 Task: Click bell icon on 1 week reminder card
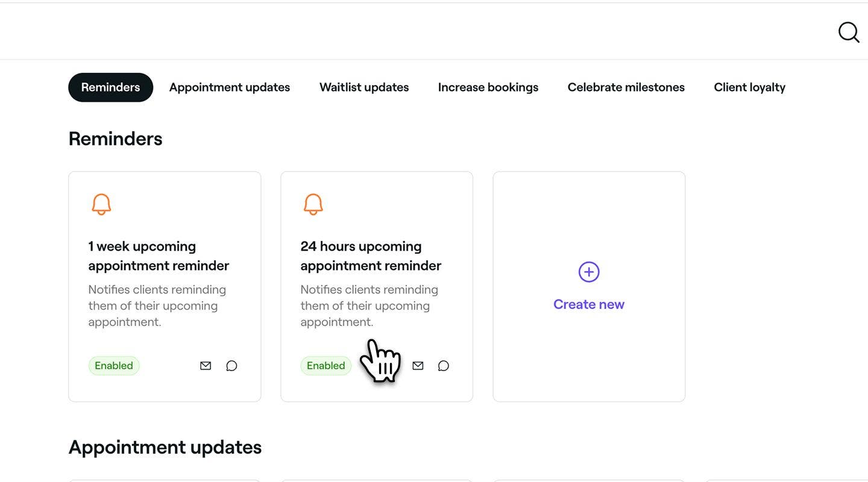click(x=101, y=204)
